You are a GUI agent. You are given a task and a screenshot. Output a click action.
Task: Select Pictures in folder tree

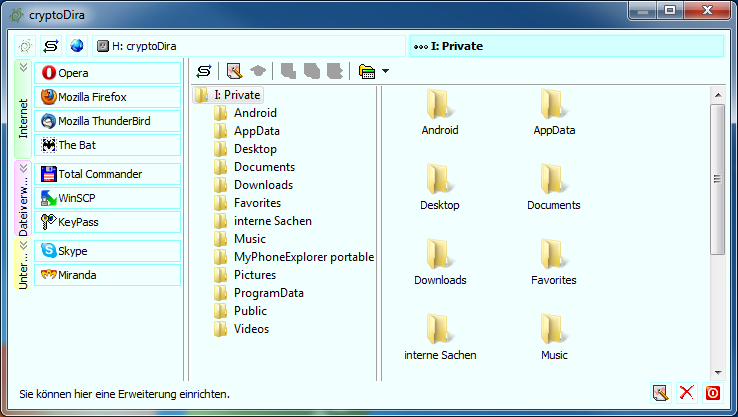(255, 275)
